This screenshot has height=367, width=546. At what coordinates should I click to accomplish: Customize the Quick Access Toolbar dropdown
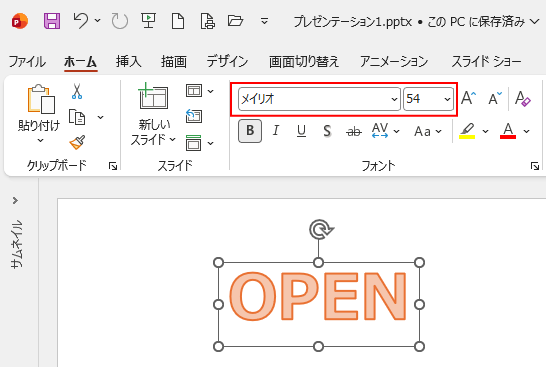[265, 21]
